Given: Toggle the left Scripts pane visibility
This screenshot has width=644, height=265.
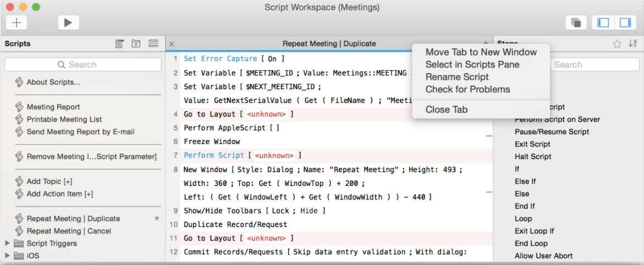Looking at the screenshot, I should [603, 23].
